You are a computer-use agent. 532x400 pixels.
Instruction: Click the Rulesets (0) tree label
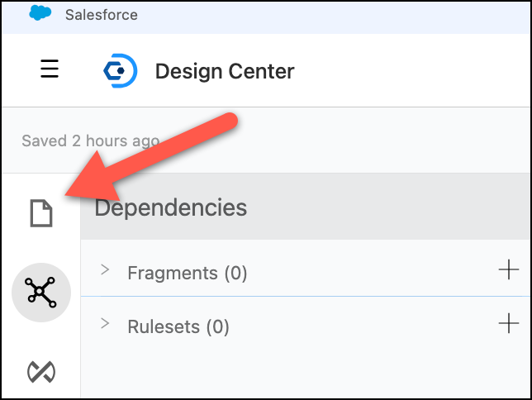click(x=178, y=327)
